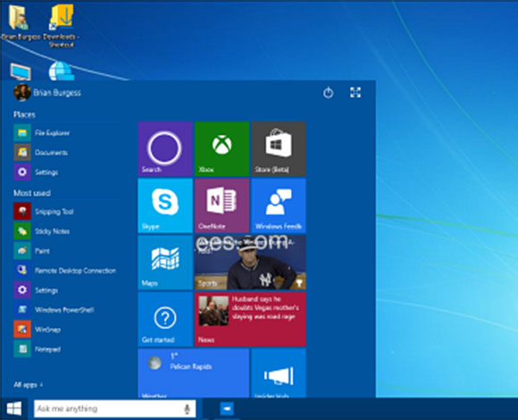The height and width of the screenshot is (420, 518).
Task: Open File Explorer from Places
Action: 42,133
